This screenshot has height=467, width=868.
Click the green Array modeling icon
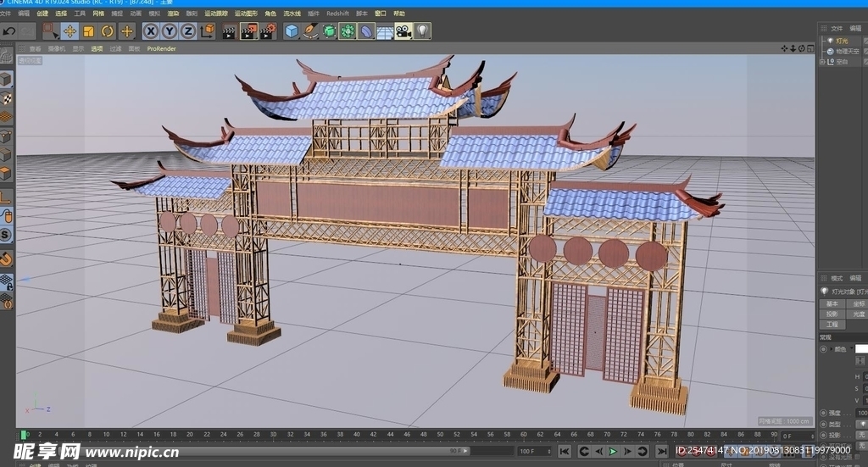click(348, 31)
